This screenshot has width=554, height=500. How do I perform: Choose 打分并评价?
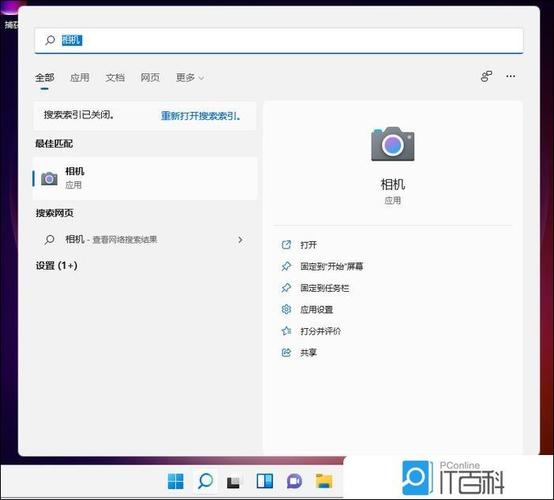(x=320, y=331)
